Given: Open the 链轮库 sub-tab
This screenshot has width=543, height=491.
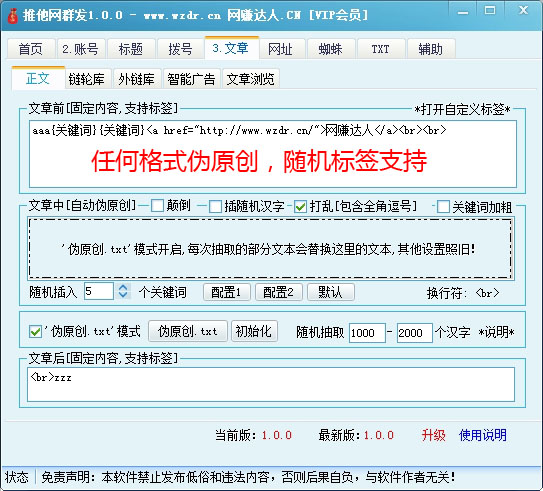Looking at the screenshot, I should [x=87, y=79].
